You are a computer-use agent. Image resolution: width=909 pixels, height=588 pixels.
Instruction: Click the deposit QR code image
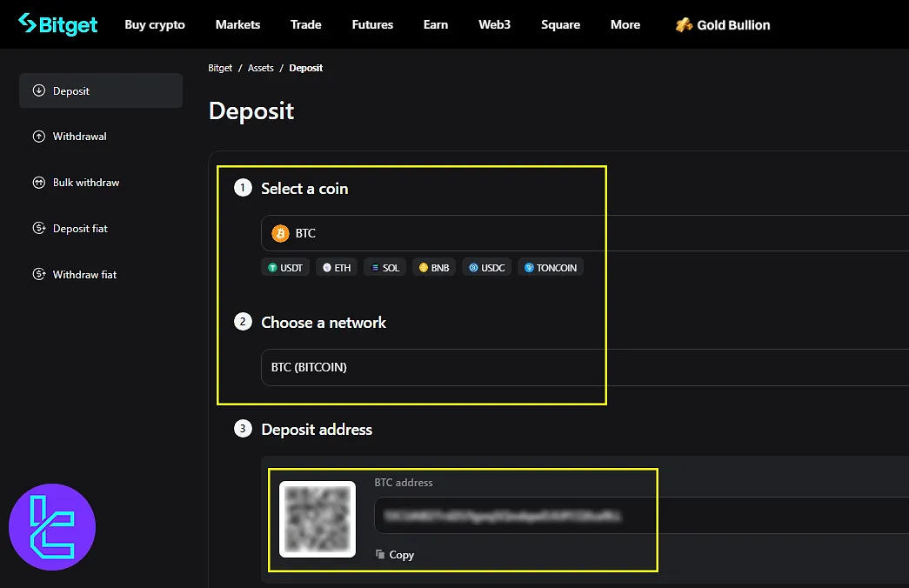[317, 519]
